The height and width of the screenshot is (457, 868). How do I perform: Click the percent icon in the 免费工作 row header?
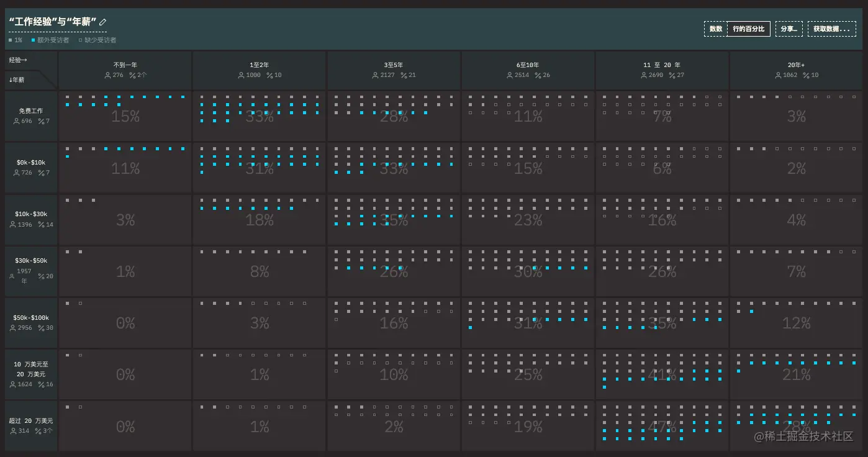point(41,121)
